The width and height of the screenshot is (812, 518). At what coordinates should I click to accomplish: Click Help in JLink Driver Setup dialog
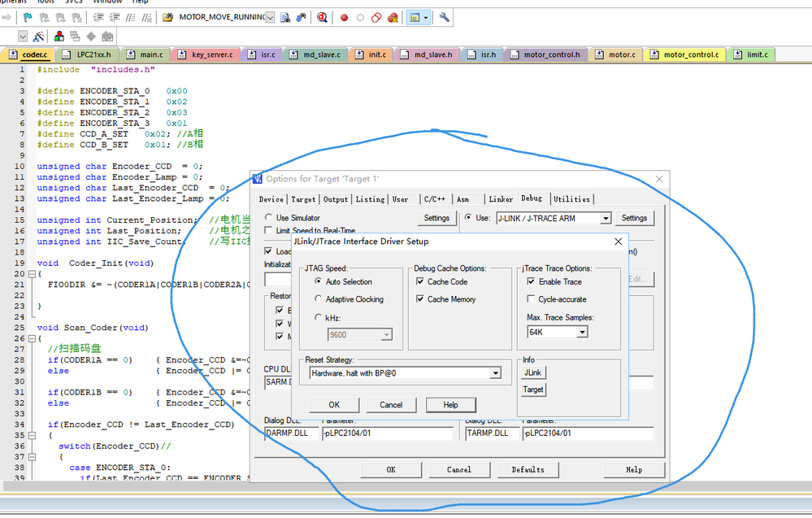450,404
